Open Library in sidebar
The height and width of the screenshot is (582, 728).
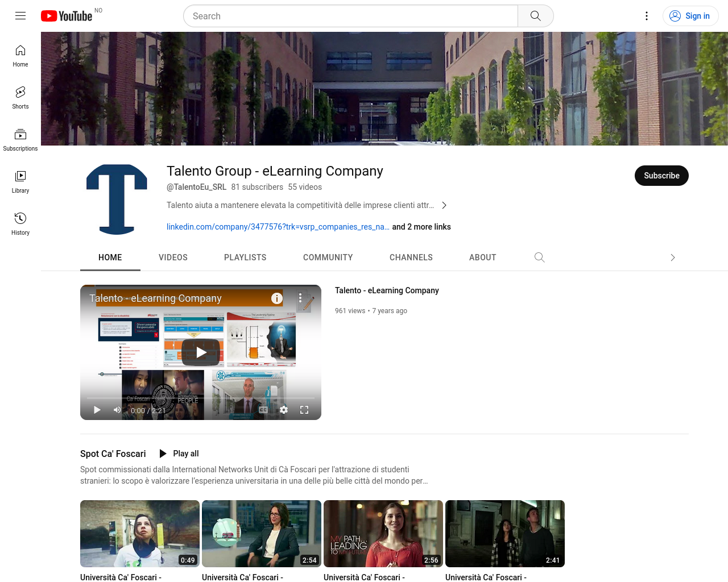(x=20, y=182)
